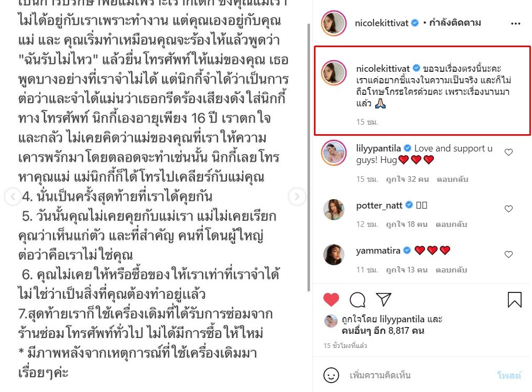Like yammatira's comment heart
The height and width of the screenshot is (392, 532).
coord(508,254)
